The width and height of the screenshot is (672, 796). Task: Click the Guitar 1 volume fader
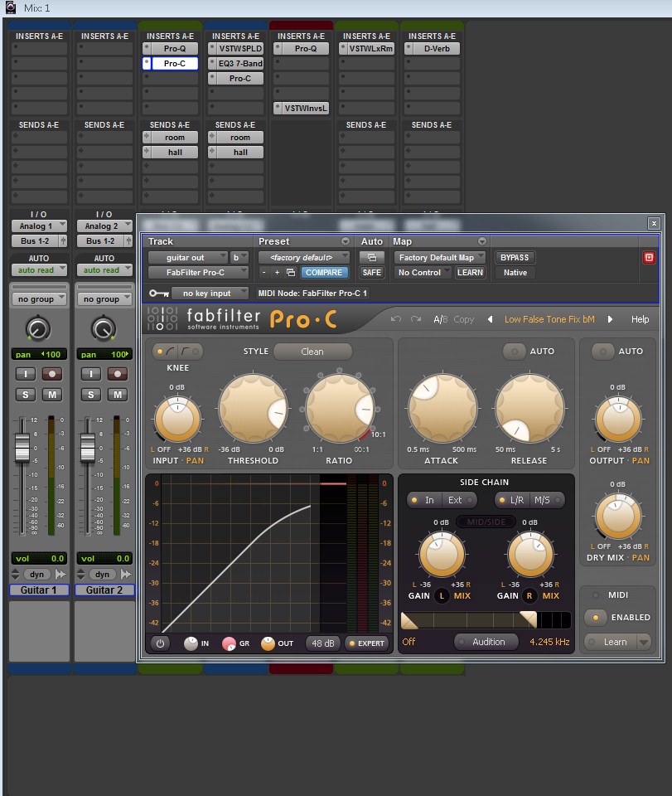click(x=22, y=448)
